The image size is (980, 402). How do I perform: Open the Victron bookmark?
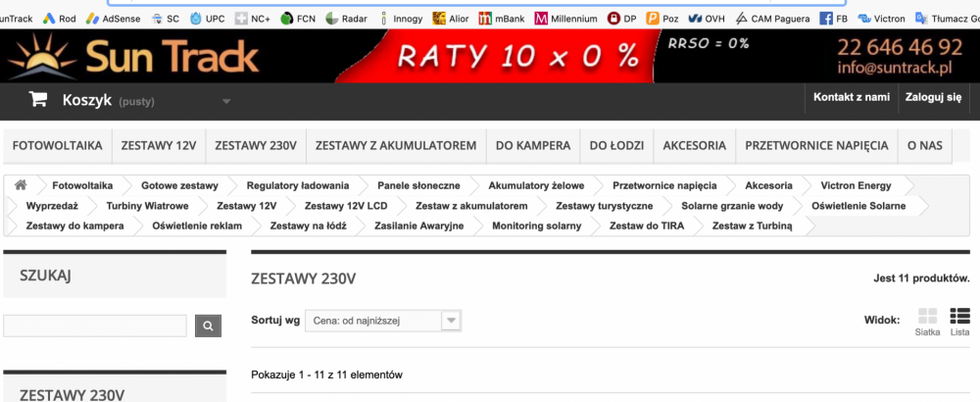coord(881,19)
